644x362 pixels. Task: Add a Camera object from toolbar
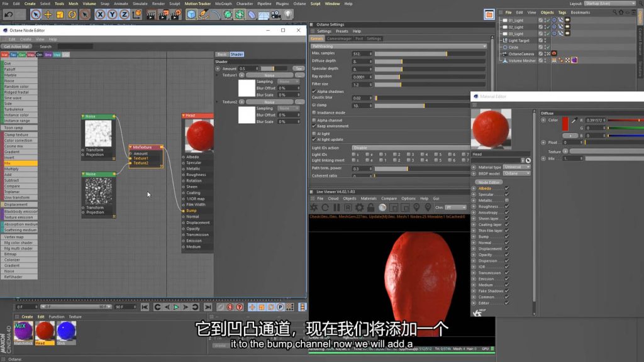276,14
